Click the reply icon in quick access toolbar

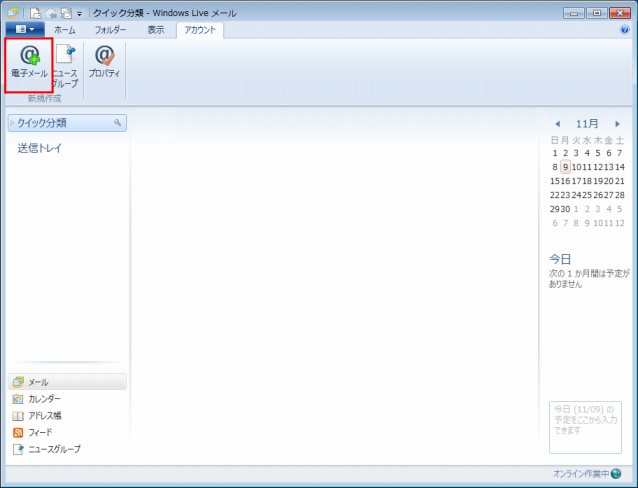(x=51, y=13)
